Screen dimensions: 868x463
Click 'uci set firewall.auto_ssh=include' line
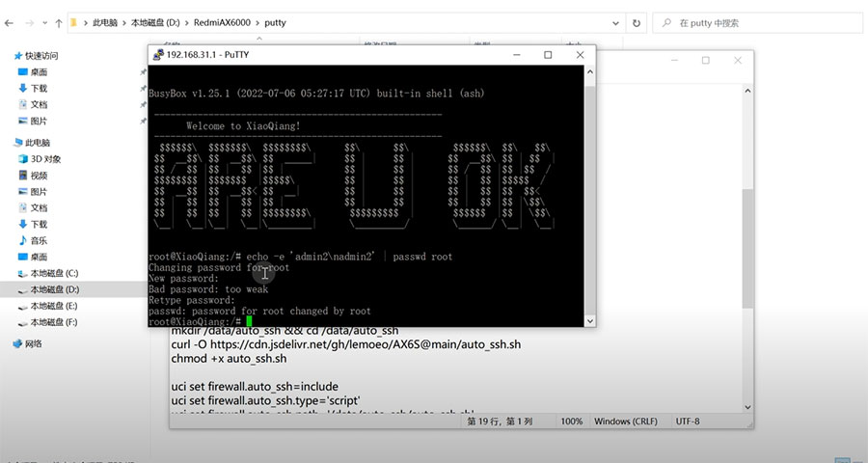click(255, 387)
